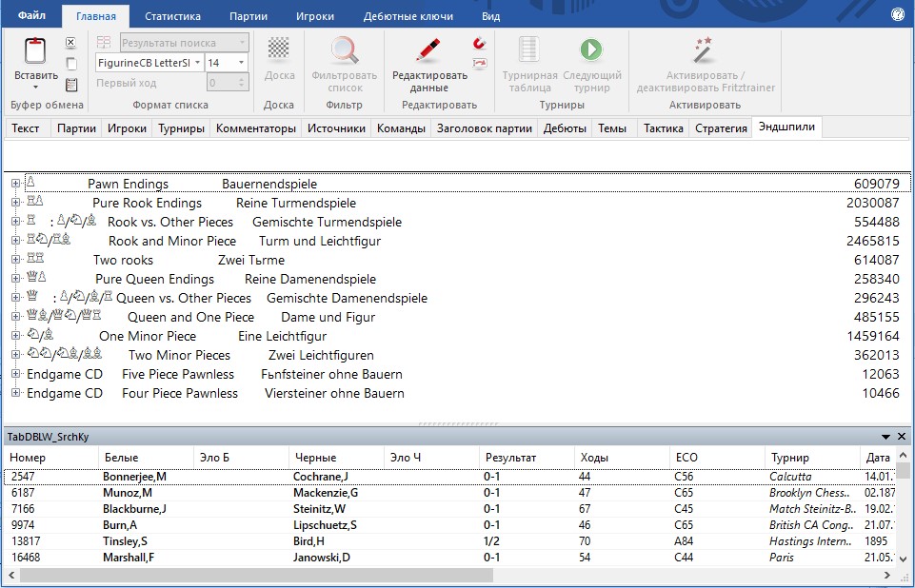Open the FigurineCB LetterSI font dropdown
915x588 pixels.
(198, 63)
